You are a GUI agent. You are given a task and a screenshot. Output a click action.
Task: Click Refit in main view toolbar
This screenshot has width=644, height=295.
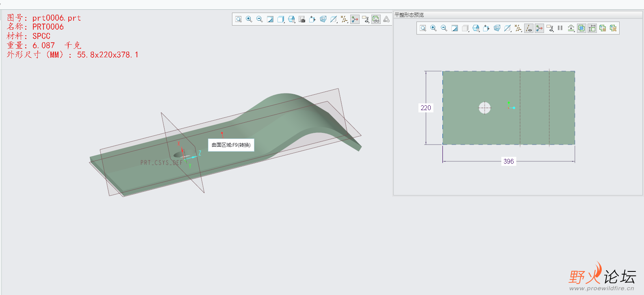[x=239, y=19]
